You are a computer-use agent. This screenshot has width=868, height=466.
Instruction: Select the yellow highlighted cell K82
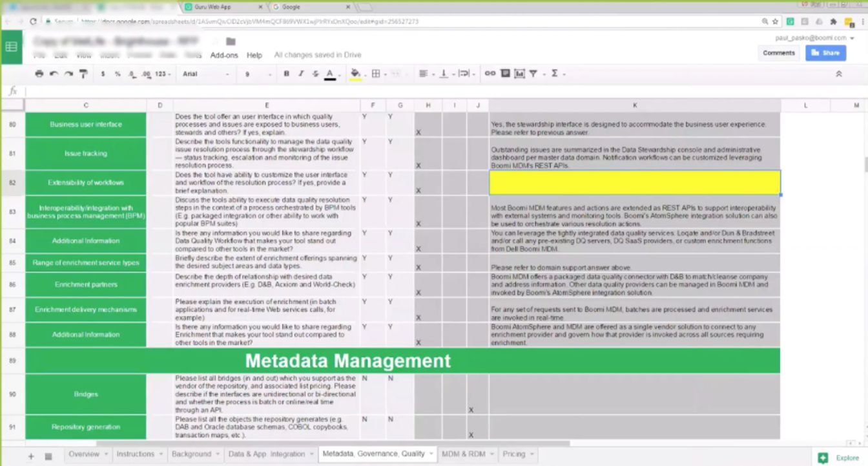634,182
